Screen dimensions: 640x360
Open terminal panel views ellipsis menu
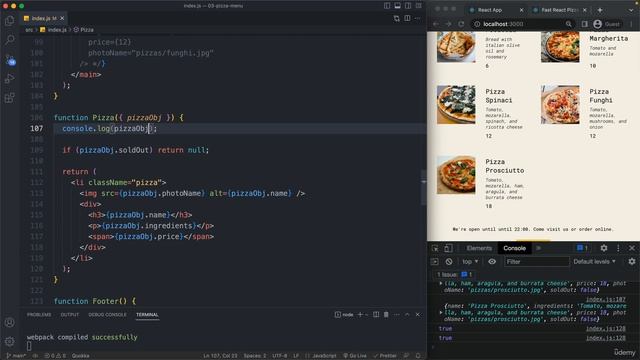pyautogui.click(x=397, y=315)
